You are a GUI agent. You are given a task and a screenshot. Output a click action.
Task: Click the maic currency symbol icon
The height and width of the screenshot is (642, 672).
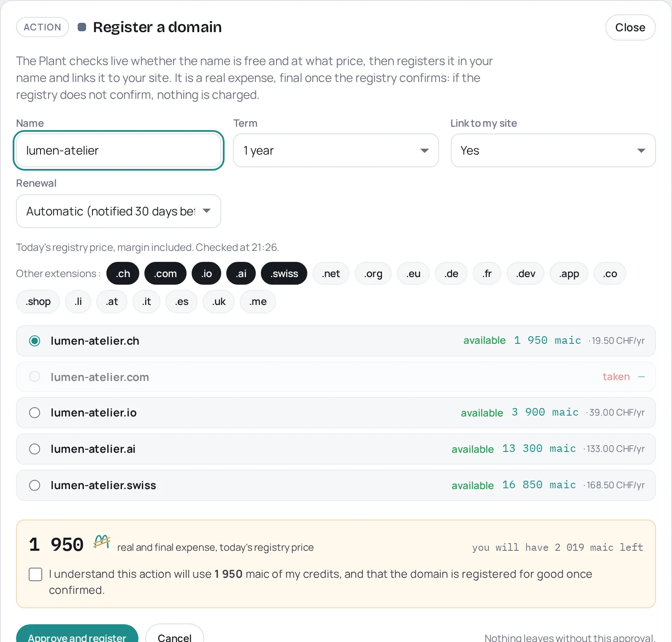[102, 541]
